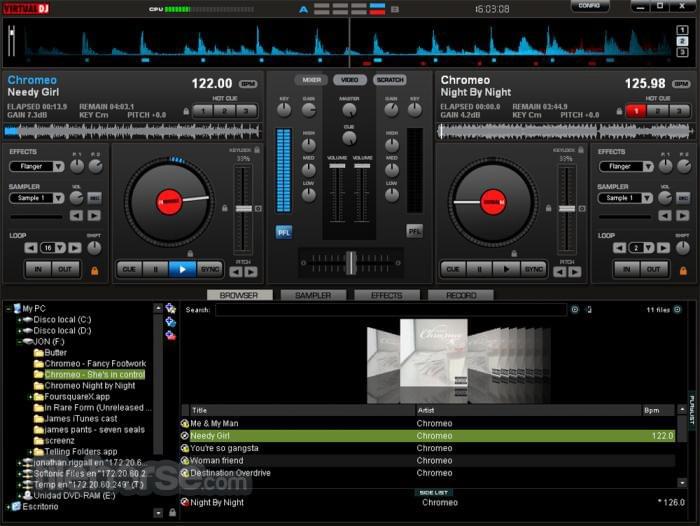
Task: Open the BROWSER tab
Action: click(x=239, y=295)
